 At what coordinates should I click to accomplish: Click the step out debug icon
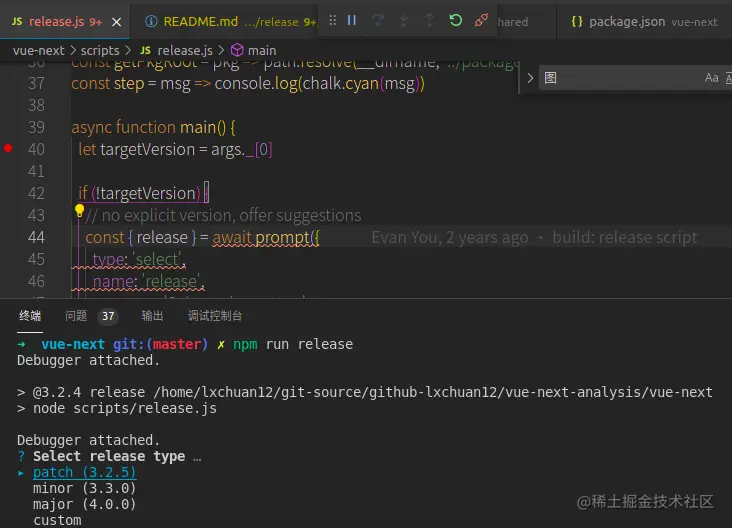429,20
